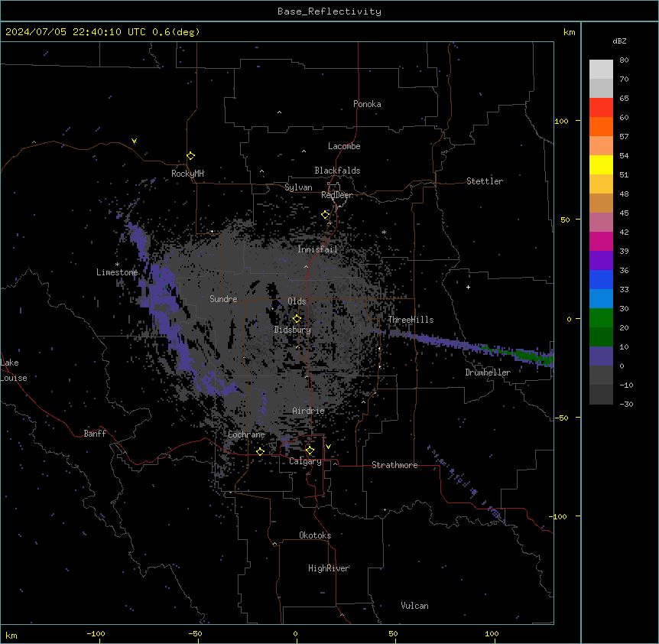The width and height of the screenshot is (659, 644).
Task: Click the Base_Reflectivity title text
Action: point(329,11)
